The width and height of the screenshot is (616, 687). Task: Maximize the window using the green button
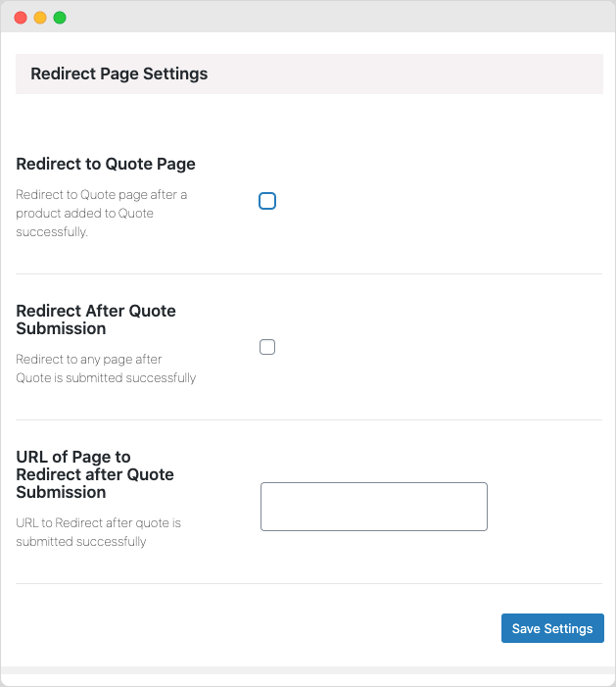[60, 18]
